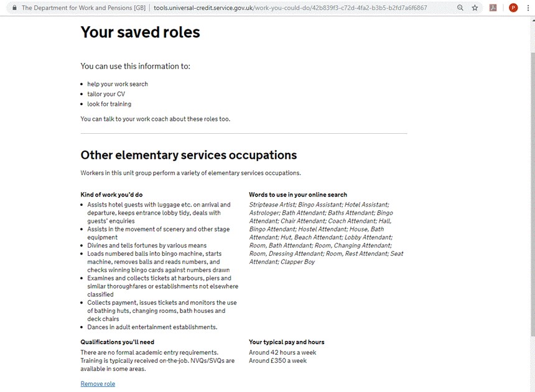The image size is (535, 392).
Task: Click the 'Kind of work you'd do' subheading
Action: 111,195
